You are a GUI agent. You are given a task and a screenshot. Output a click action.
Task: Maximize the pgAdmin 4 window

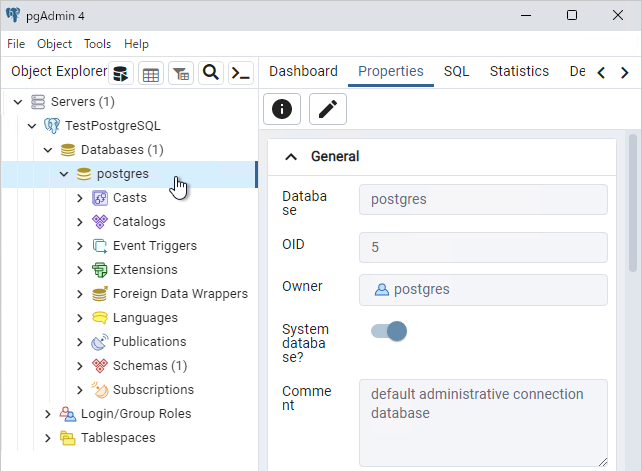(x=572, y=16)
